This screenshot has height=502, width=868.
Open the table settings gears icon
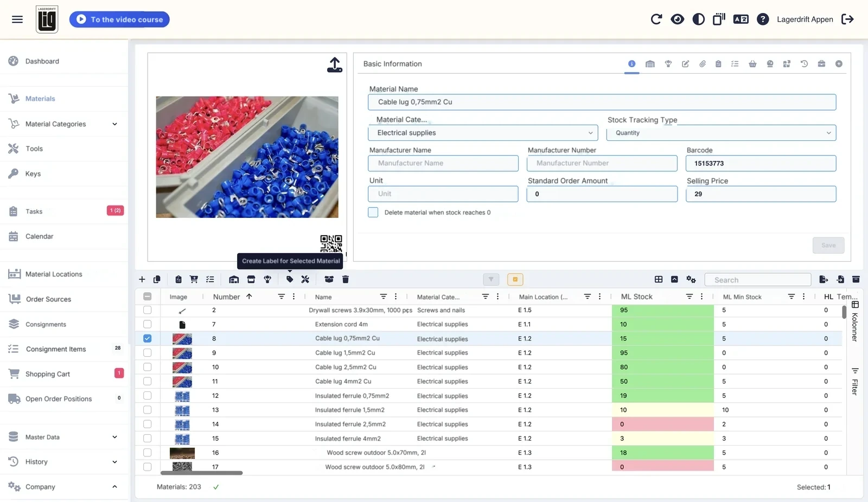pos(691,279)
